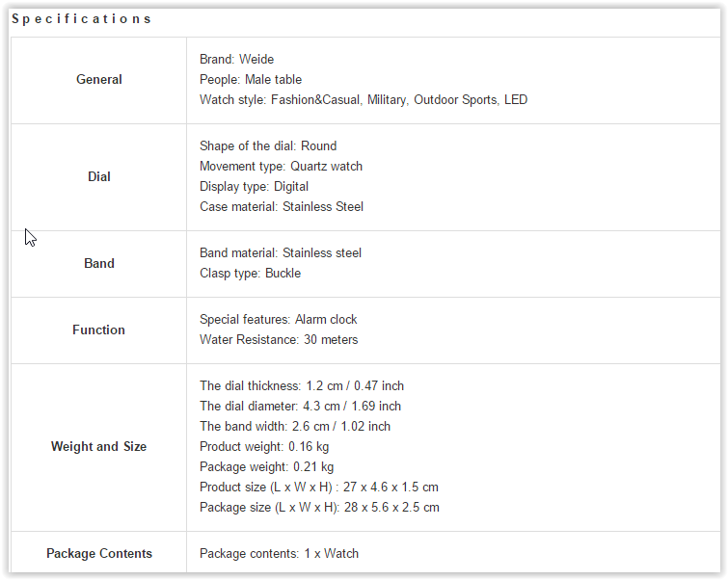This screenshot has width=728, height=580.
Task: Select Movement type: Quartz watch text
Action: tap(281, 166)
